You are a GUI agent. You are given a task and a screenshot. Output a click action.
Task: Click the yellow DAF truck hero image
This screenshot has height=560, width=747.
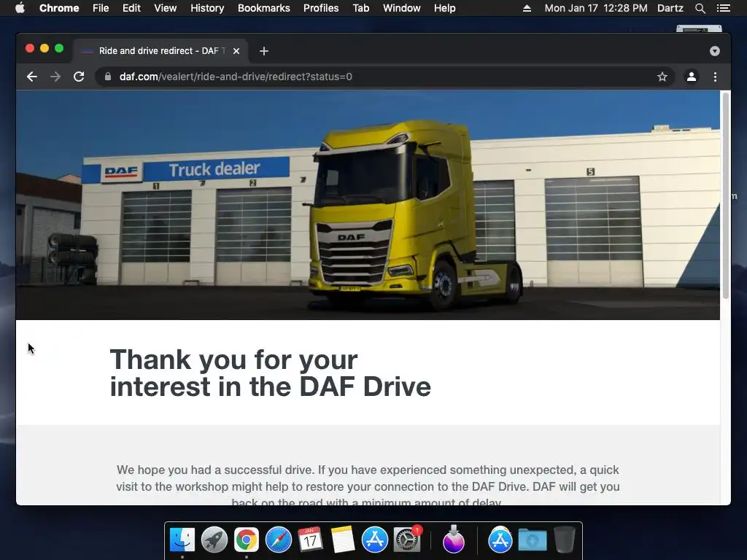[x=368, y=205]
